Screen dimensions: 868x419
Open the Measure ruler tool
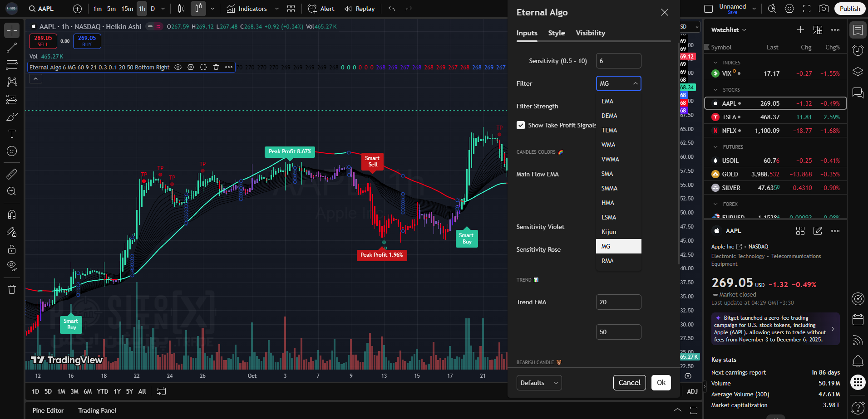tap(12, 174)
